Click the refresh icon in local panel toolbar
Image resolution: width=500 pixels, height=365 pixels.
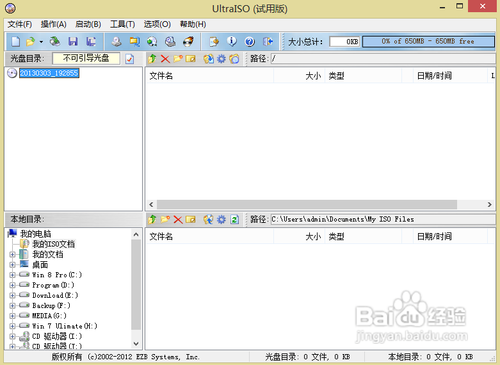235,219
